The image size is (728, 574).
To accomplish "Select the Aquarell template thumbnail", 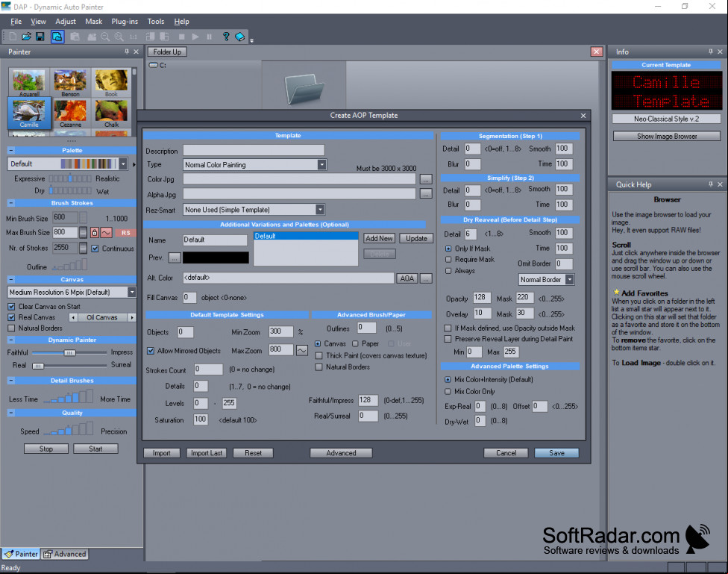I will (x=29, y=82).
